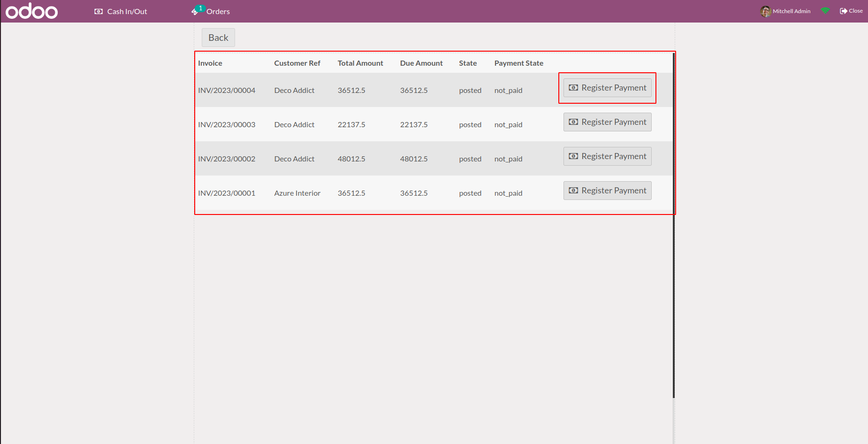Click the Close sign-out icon
The image size is (868, 444).
843,11
